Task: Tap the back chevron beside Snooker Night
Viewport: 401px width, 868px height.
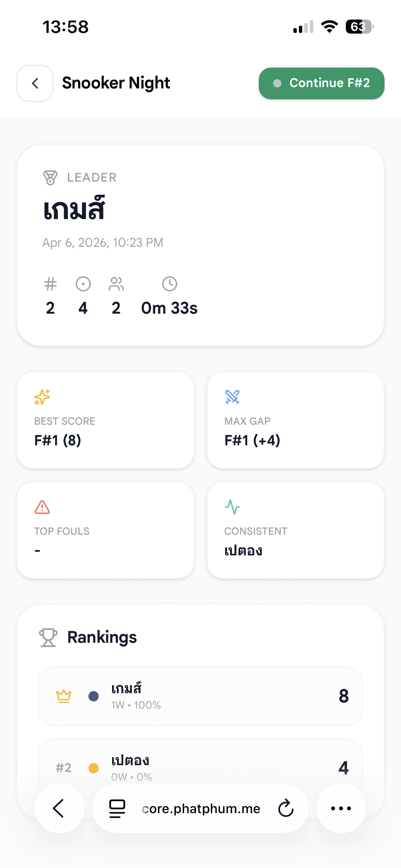Action: [x=35, y=83]
